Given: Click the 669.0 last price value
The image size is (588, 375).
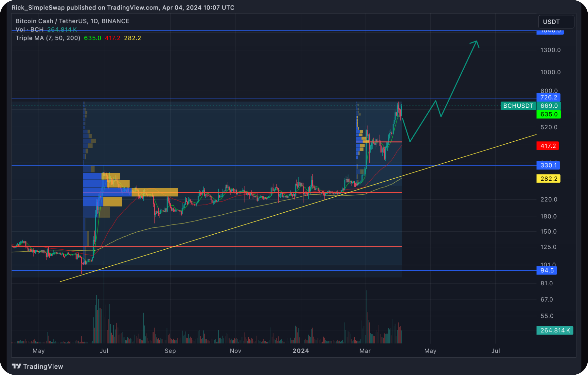Looking at the screenshot, I should click(548, 106).
